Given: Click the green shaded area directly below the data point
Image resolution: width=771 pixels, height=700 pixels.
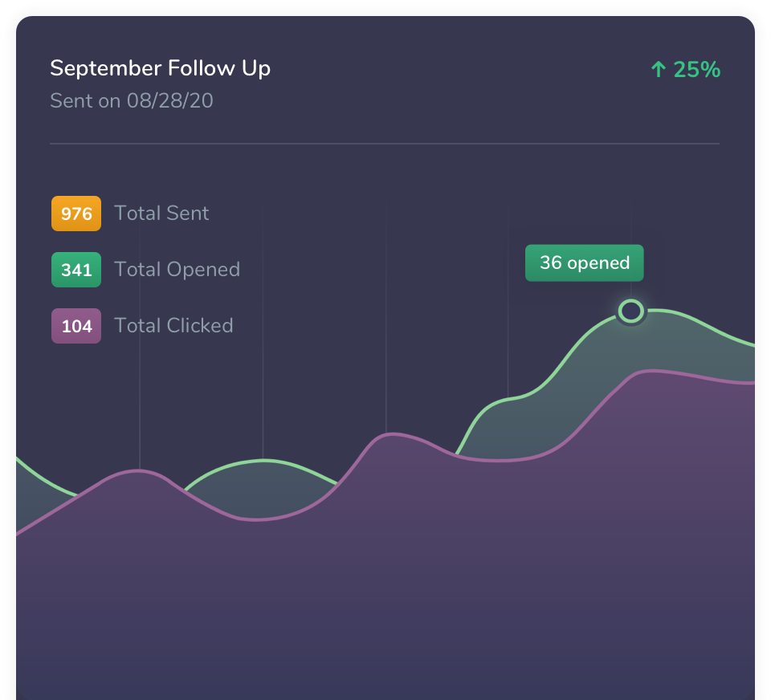Looking at the screenshot, I should 631,347.
